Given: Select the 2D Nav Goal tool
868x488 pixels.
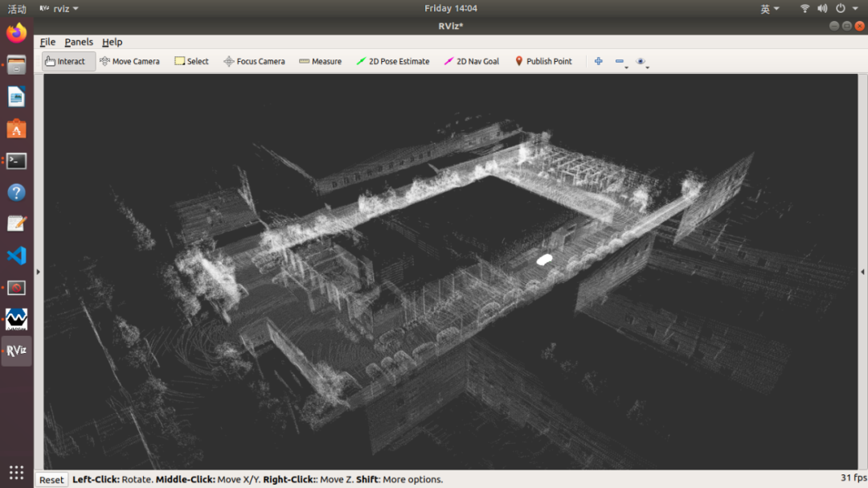Looking at the screenshot, I should [472, 61].
